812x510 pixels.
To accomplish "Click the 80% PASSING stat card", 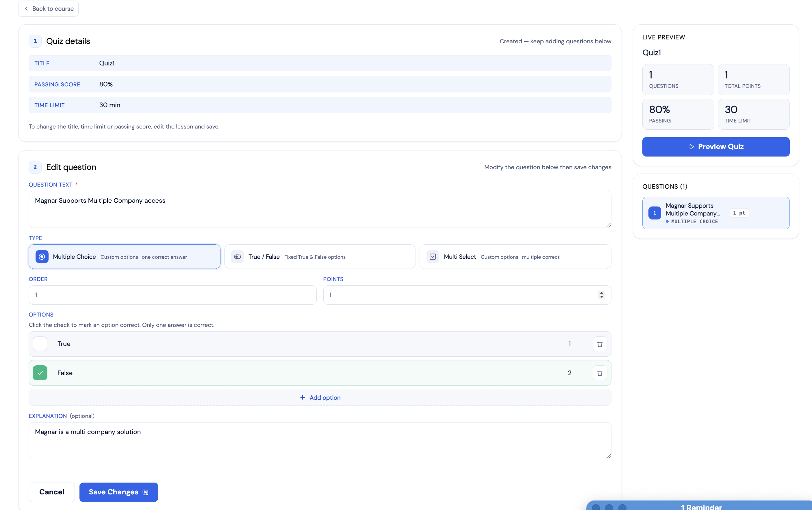I will click(x=678, y=114).
